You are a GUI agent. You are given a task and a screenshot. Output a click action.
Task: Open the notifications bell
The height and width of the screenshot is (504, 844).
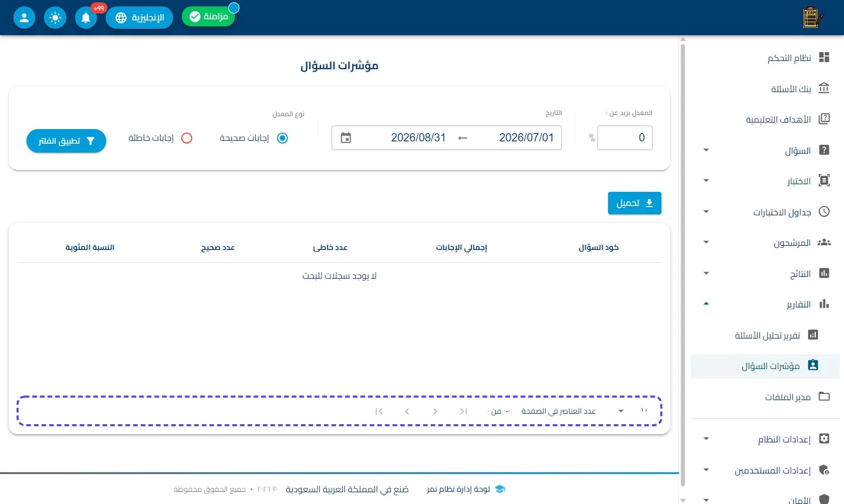click(x=86, y=18)
